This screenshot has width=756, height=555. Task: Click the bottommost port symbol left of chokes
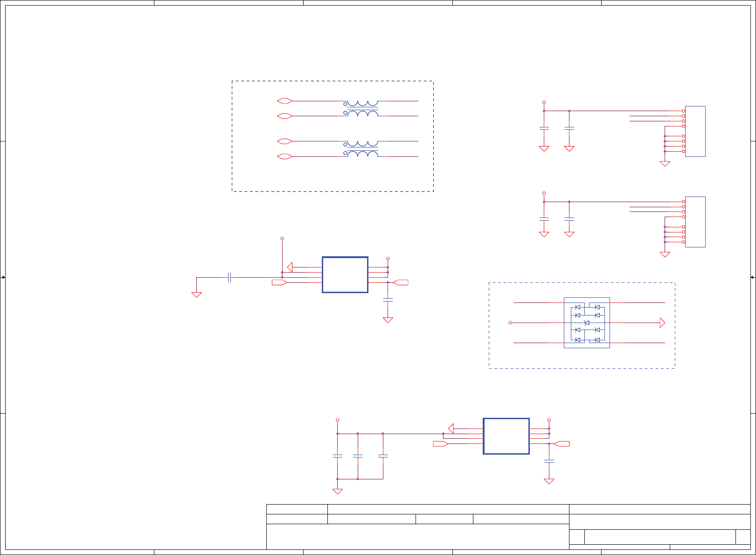284,157
